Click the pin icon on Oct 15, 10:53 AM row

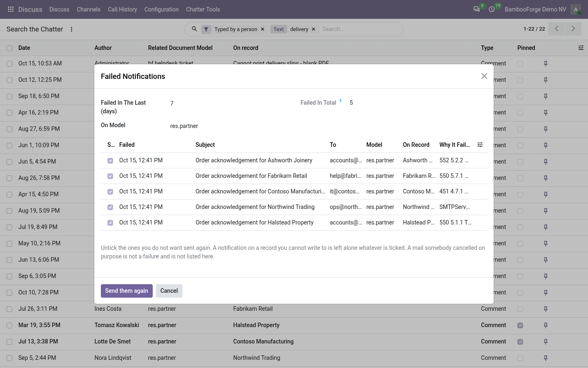click(x=546, y=64)
